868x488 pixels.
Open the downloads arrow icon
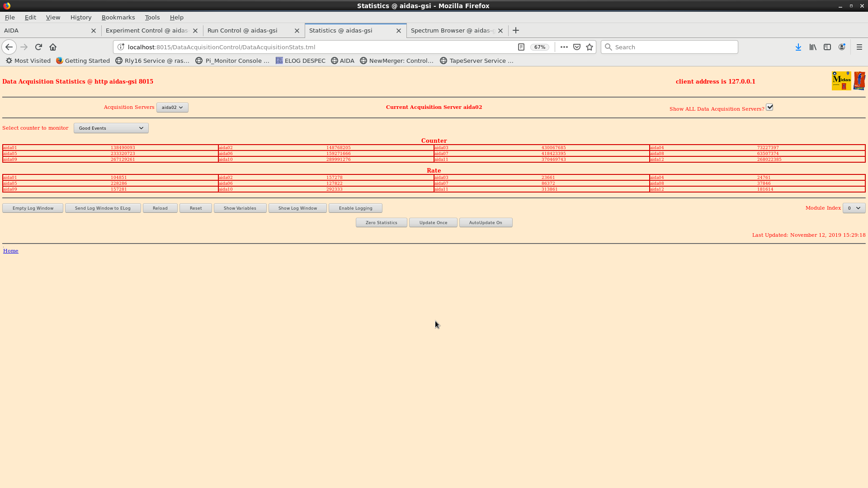[x=798, y=47]
